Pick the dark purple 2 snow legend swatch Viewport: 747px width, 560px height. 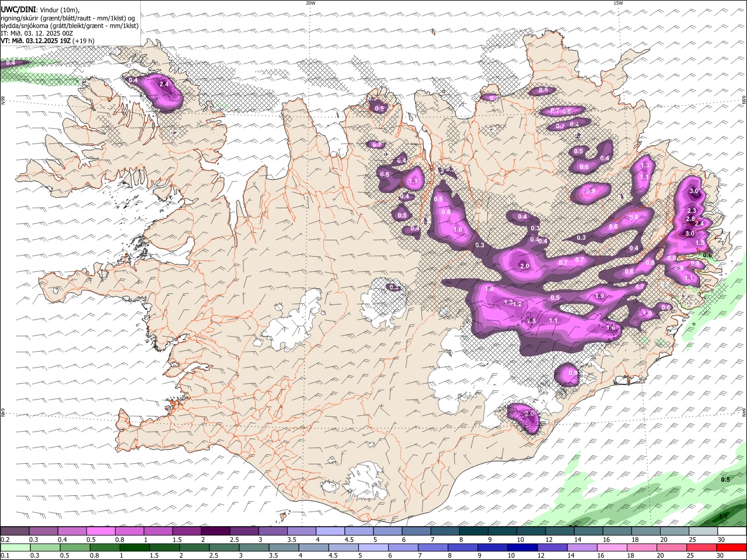215,531
